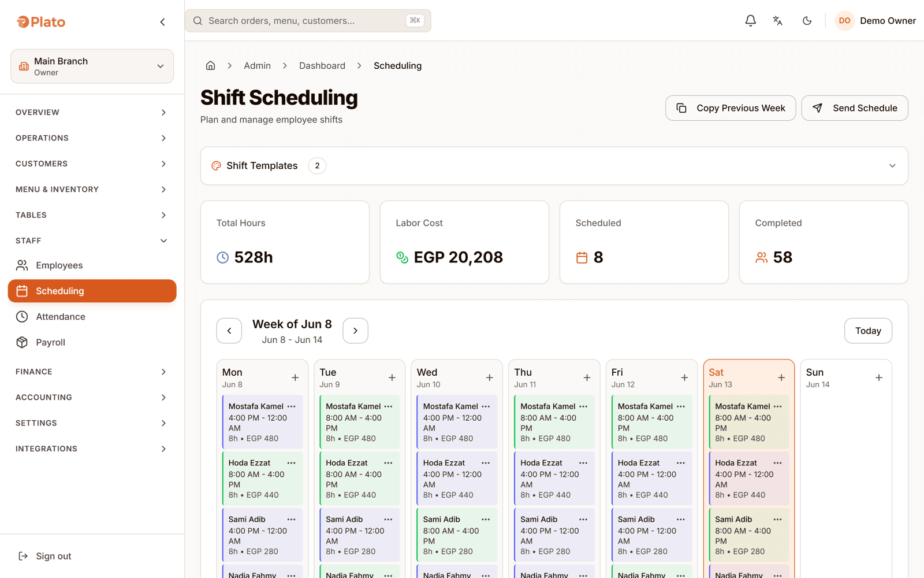Expand the Integrations sidebar section
The image size is (924, 578).
92,449
